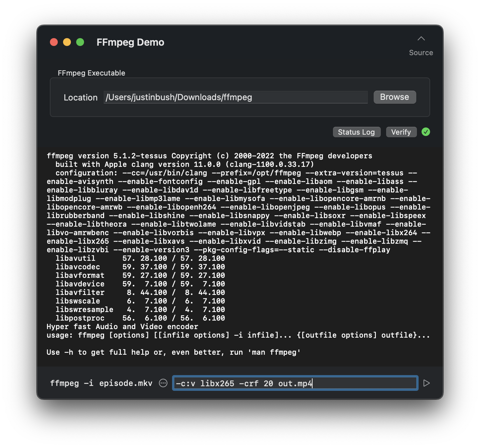Click the 'libpostproc' version row
Viewport: 480px width, 448px height.
[140, 318]
